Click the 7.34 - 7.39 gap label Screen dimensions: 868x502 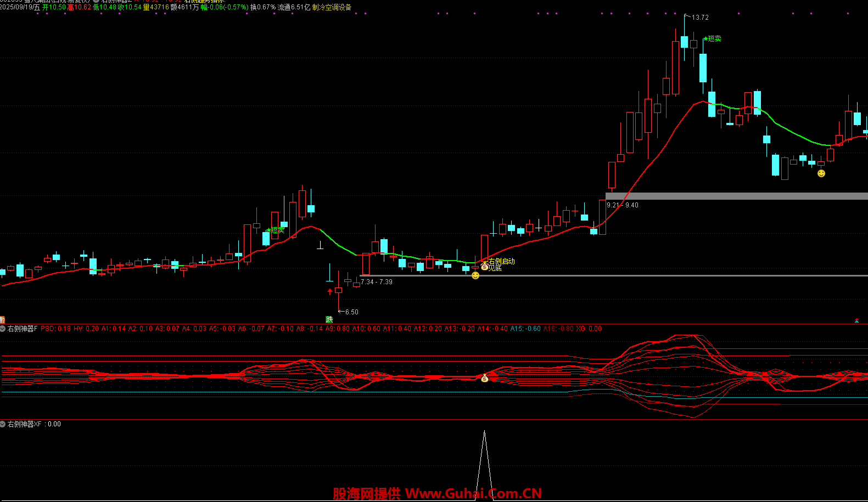coord(377,282)
